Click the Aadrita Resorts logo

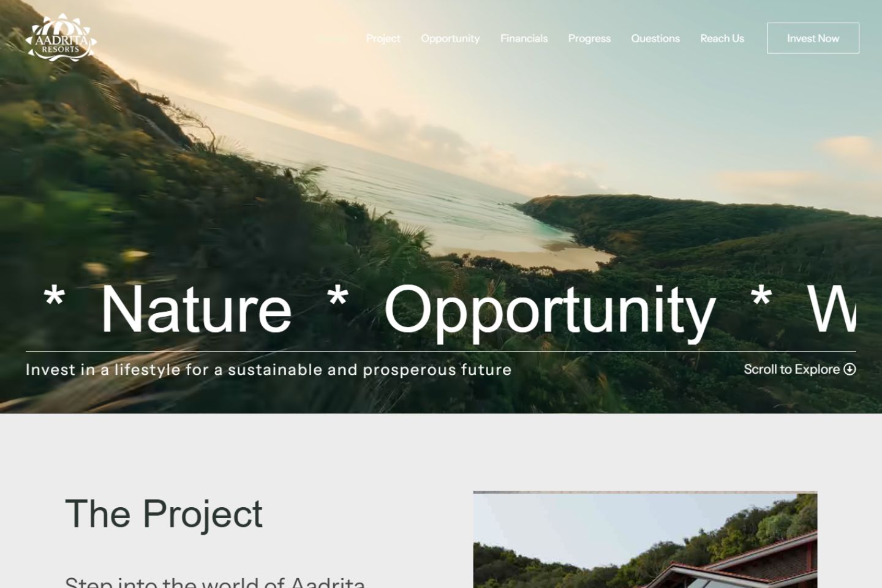[x=61, y=38]
